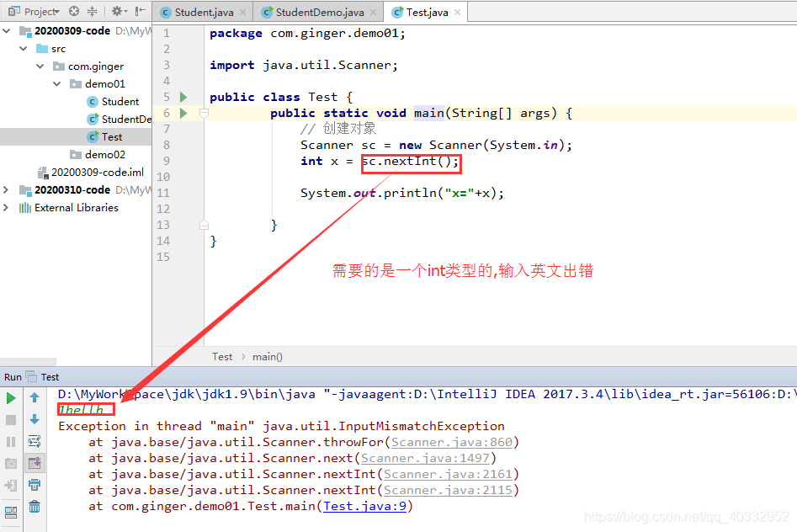Run main method from line 6 gutter

[183, 113]
